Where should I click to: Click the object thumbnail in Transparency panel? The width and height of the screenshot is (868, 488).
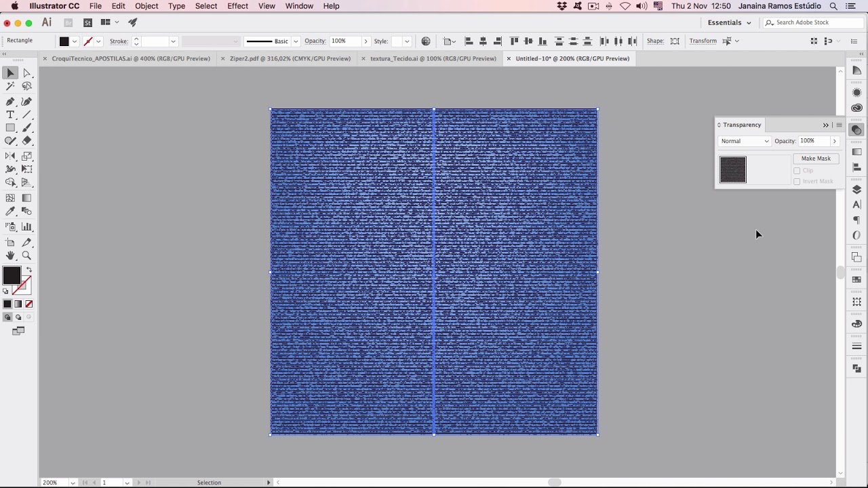tap(732, 169)
